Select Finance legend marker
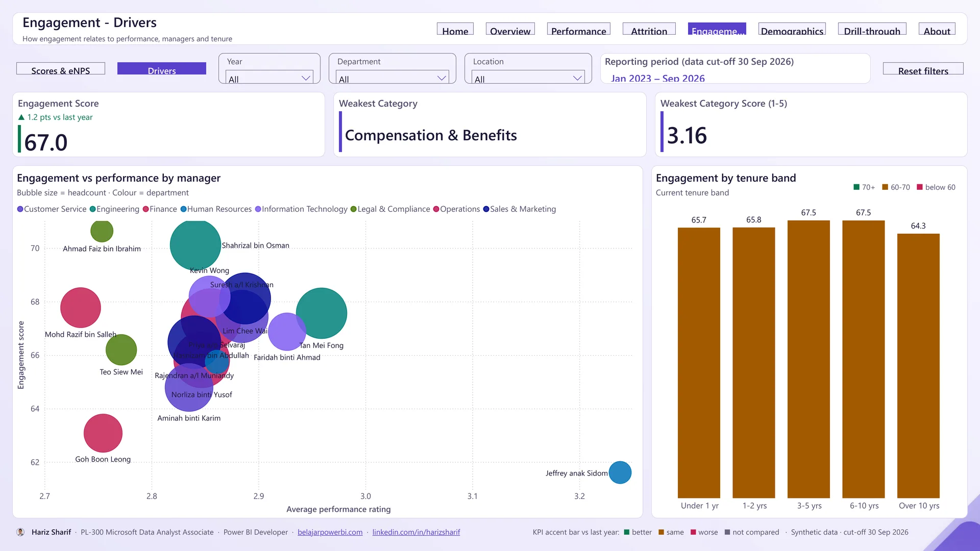The width and height of the screenshot is (980, 551). [146, 209]
